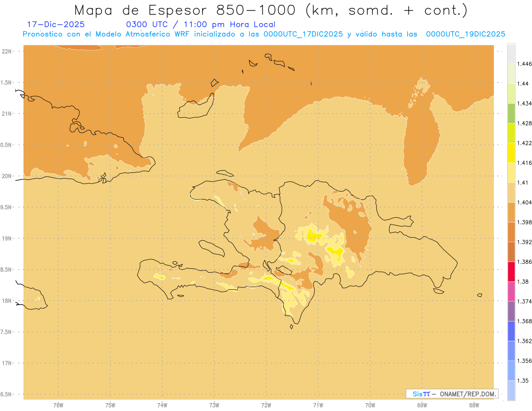This screenshot has height=411, width=532.
Task: Click the 'ONAMET/REP.DOM.' credit label
Action: pyautogui.click(x=467, y=394)
